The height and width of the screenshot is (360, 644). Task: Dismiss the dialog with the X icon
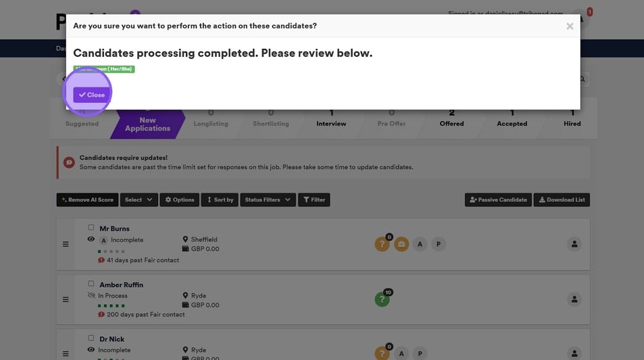pos(570,26)
